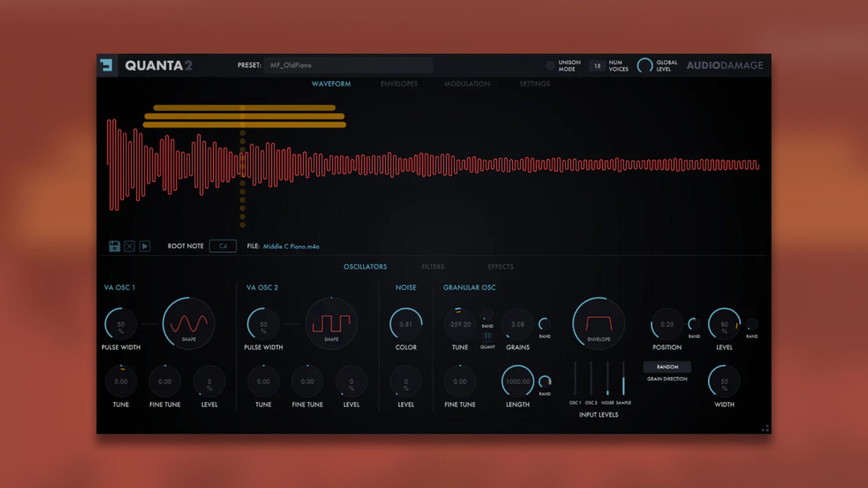The image size is (868, 488).
Task: Open the Root Note selector showing C4
Action: [x=222, y=246]
